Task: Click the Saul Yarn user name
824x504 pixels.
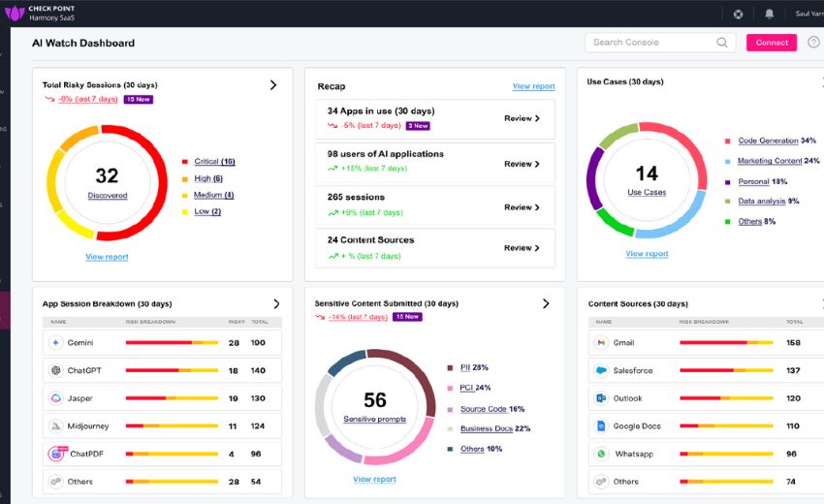Action: tap(809, 15)
